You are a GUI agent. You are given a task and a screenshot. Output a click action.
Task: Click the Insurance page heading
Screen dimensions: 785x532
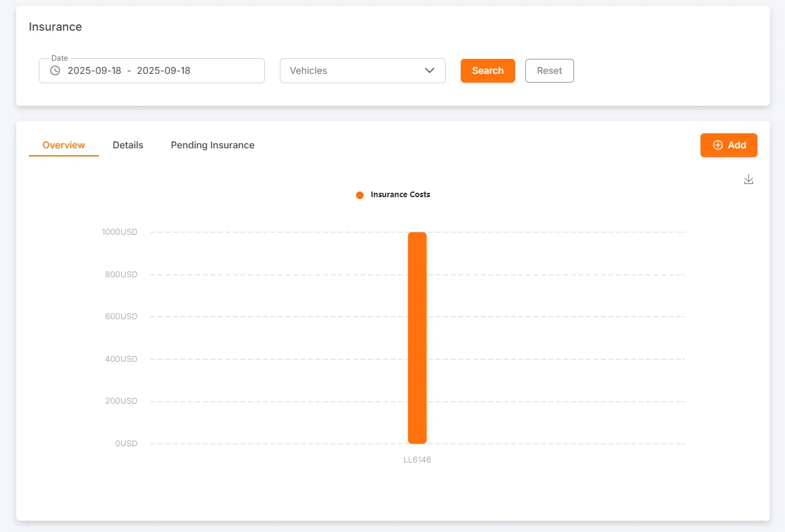(x=55, y=27)
